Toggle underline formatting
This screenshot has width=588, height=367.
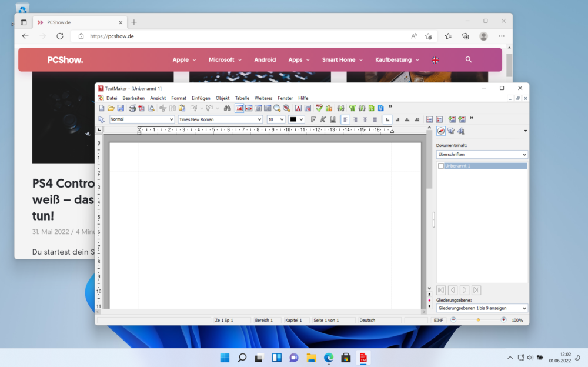pyautogui.click(x=333, y=120)
